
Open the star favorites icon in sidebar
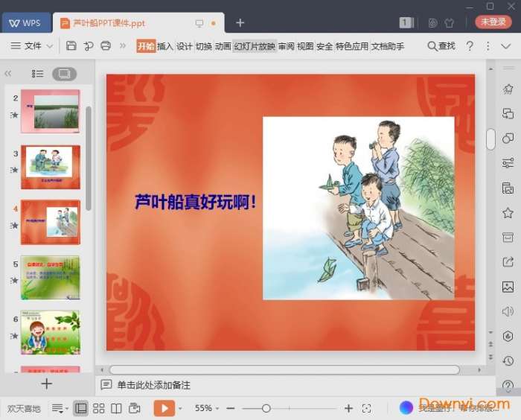pos(508,213)
